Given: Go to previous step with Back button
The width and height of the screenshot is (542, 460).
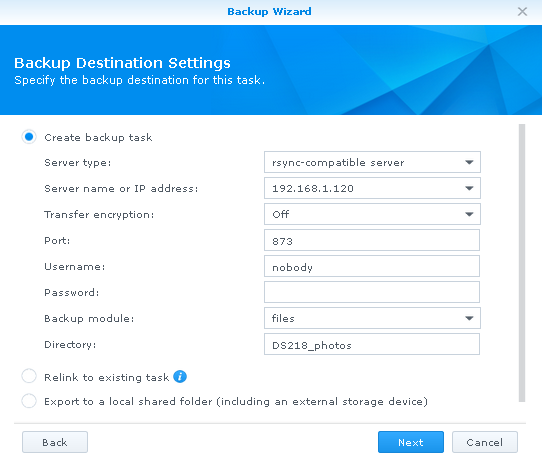Looking at the screenshot, I should 55,442.
